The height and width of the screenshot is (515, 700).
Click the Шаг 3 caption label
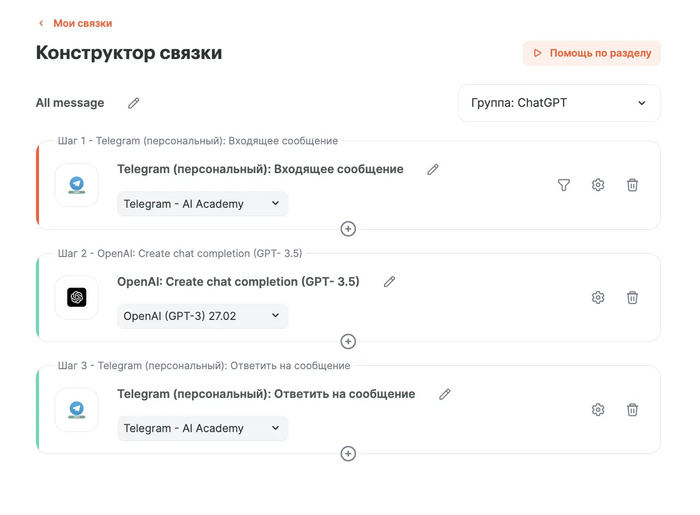pos(204,365)
